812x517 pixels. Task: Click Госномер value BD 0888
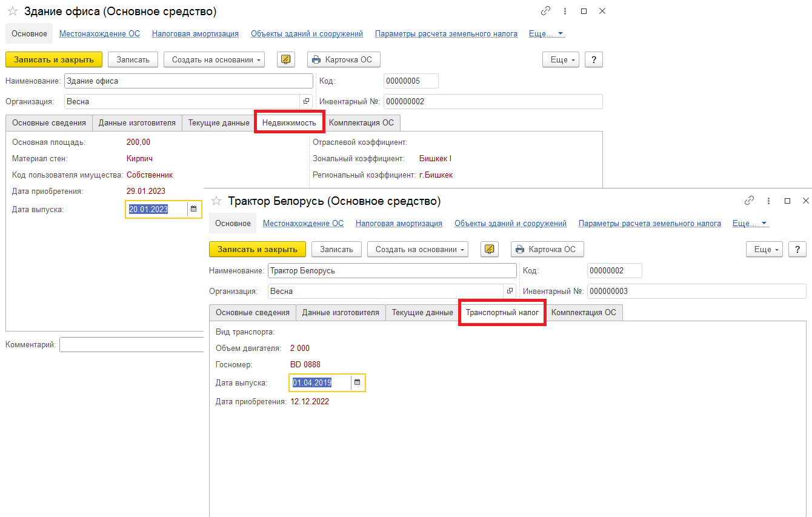tap(305, 364)
